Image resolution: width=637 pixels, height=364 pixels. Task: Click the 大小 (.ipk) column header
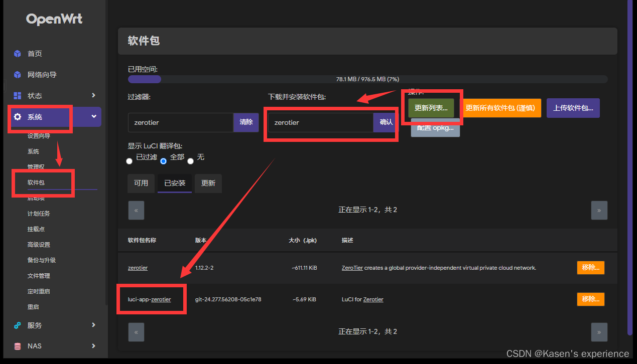[x=303, y=240]
